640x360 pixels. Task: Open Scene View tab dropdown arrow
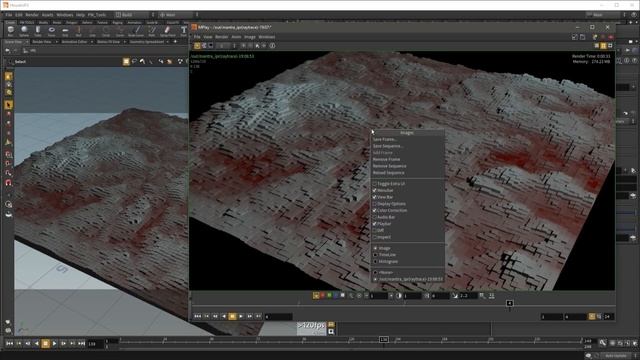27,42
